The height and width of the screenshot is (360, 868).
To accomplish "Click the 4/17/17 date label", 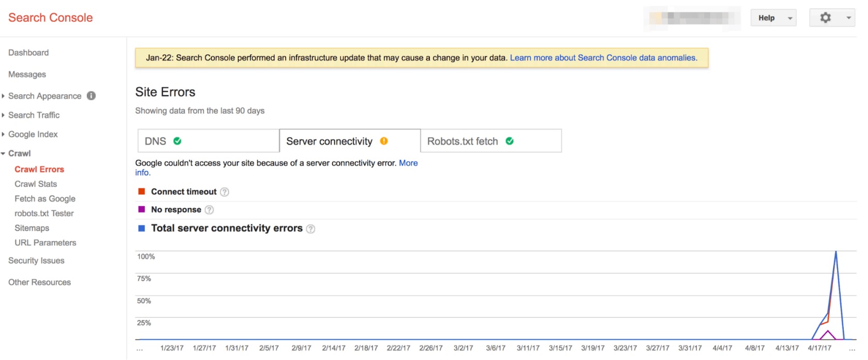I will [x=820, y=348].
